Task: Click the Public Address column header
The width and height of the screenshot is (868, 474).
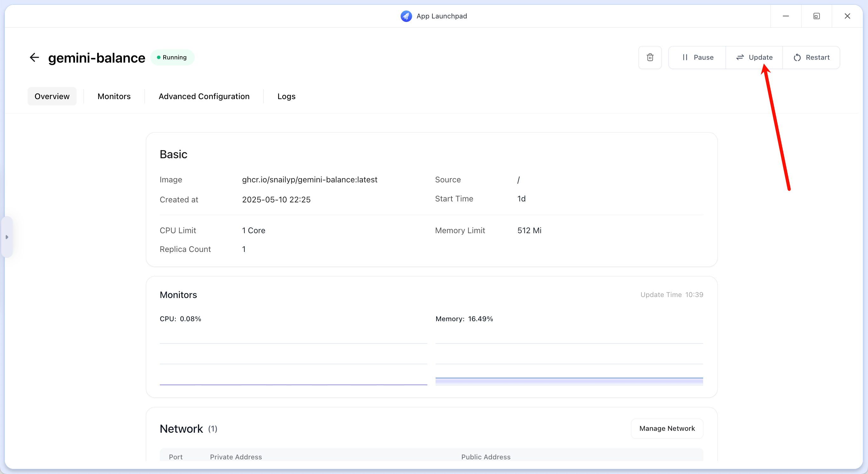Action: click(x=485, y=457)
